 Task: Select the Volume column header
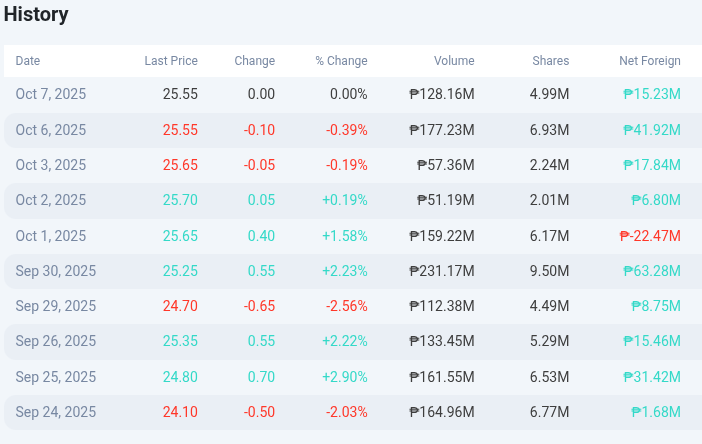coord(454,61)
